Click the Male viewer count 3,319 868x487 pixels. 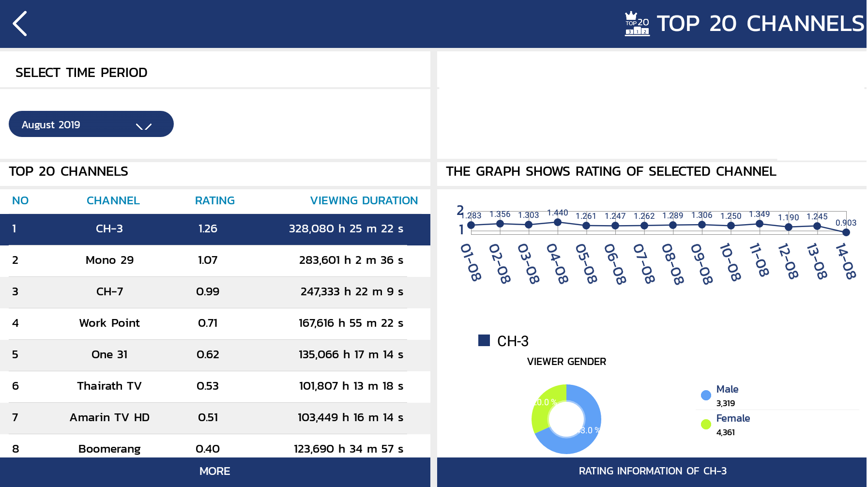coord(726,403)
